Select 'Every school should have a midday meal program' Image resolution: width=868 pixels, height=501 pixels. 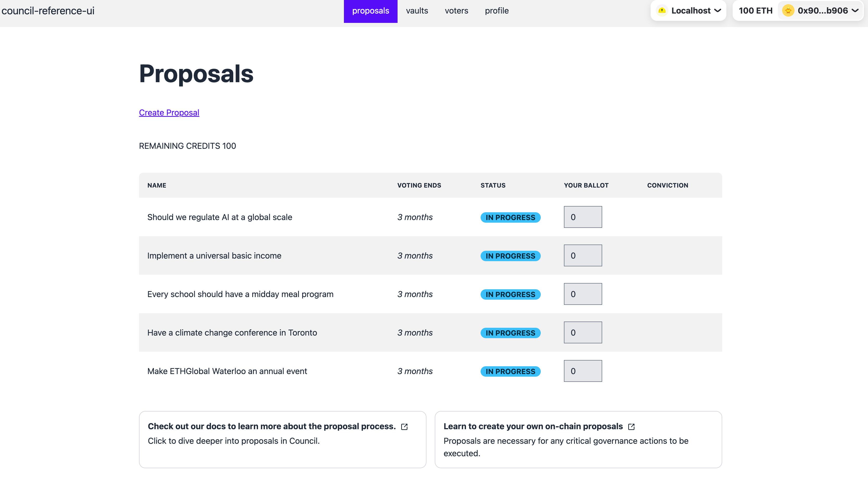[x=240, y=294]
